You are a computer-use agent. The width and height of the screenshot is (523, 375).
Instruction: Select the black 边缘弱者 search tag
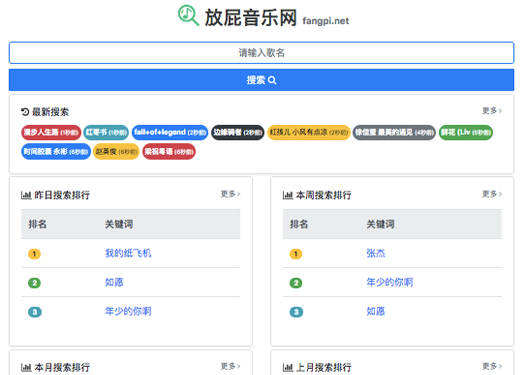237,132
